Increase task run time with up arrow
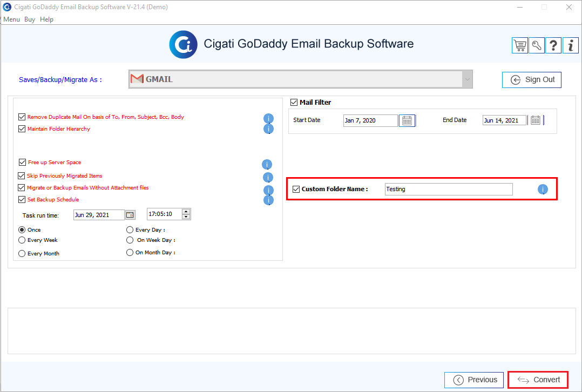 (186, 212)
